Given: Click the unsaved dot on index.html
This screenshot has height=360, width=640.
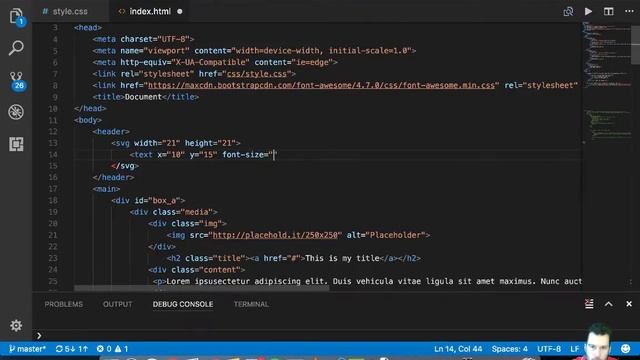Looking at the screenshot, I should (180, 11).
